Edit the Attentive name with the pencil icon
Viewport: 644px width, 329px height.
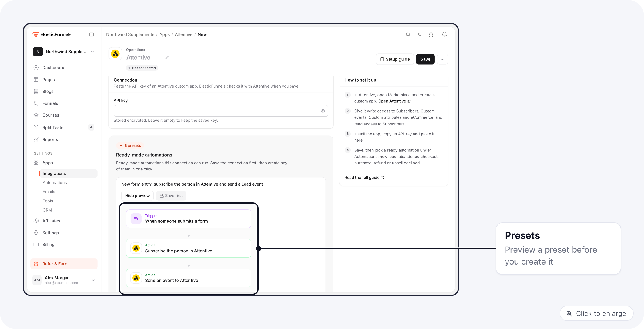click(x=167, y=58)
